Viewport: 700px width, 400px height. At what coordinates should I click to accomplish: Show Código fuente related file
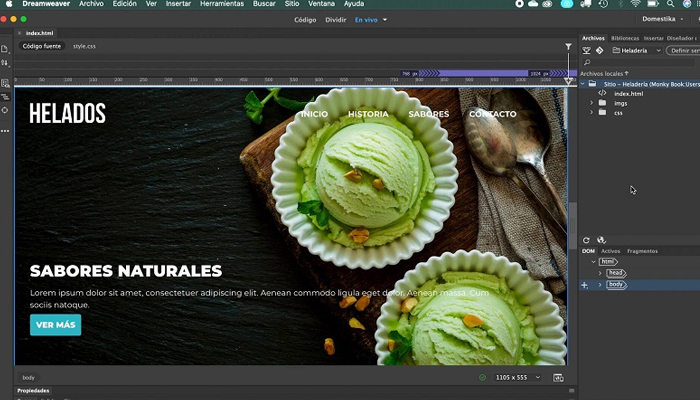pos(42,46)
